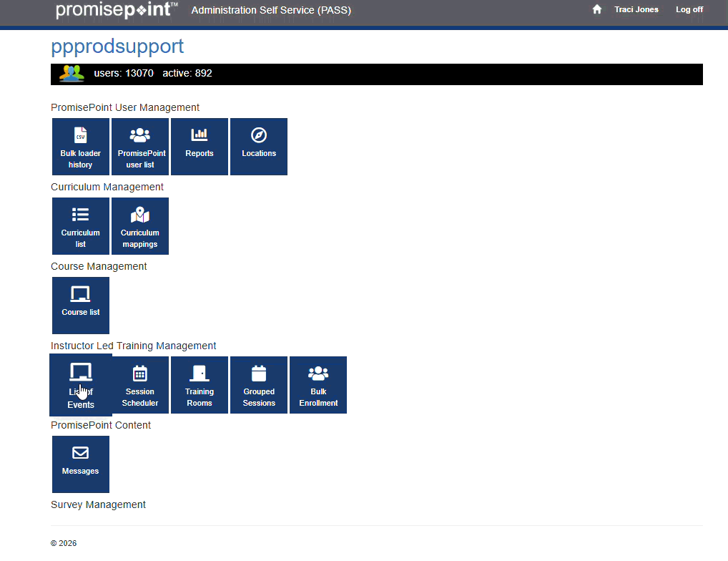Open the Curriculum list tile
Screen dimensions: 728x561
[81, 226]
